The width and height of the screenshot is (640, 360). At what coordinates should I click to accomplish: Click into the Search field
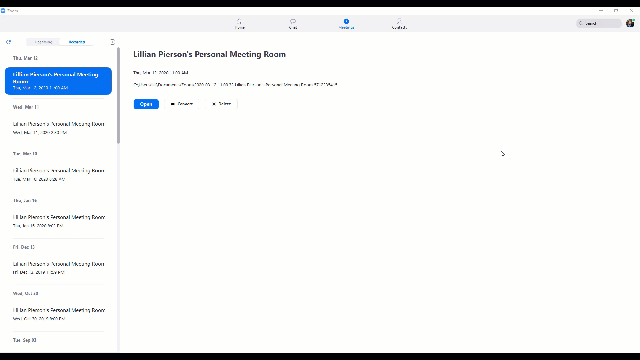coord(598,23)
